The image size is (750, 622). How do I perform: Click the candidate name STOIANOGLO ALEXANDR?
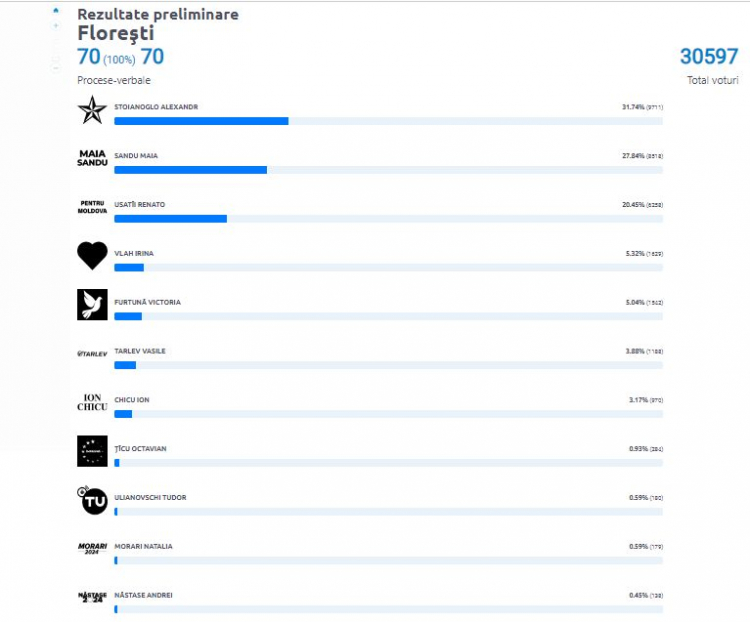click(x=156, y=107)
